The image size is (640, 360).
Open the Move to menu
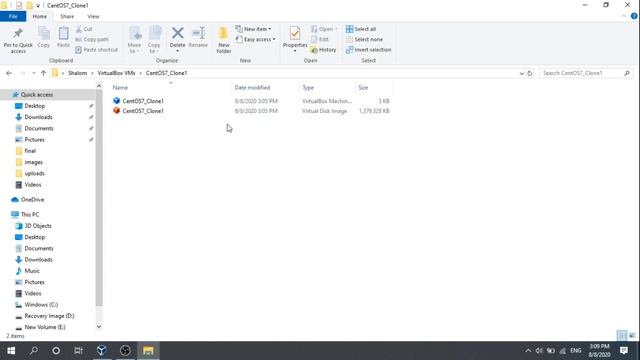pyautogui.click(x=134, y=40)
